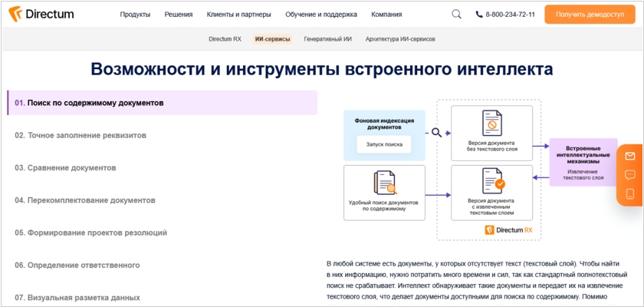Screen dimensions: 644x307
Task: Open the Продукты menu
Action: (x=135, y=15)
